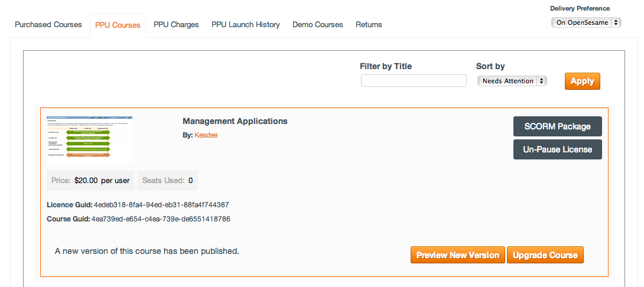Click the Management Applications course title
The height and width of the screenshot is (287, 644).
coord(235,121)
